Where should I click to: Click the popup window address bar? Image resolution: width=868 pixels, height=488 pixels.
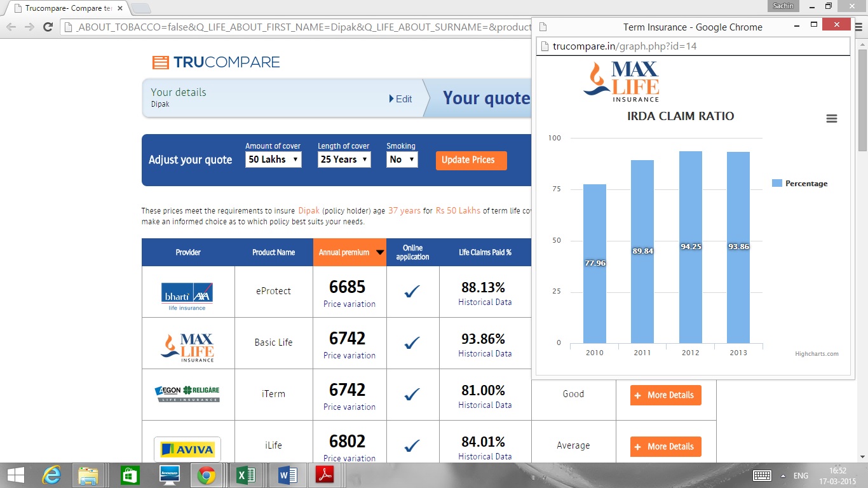(x=693, y=46)
